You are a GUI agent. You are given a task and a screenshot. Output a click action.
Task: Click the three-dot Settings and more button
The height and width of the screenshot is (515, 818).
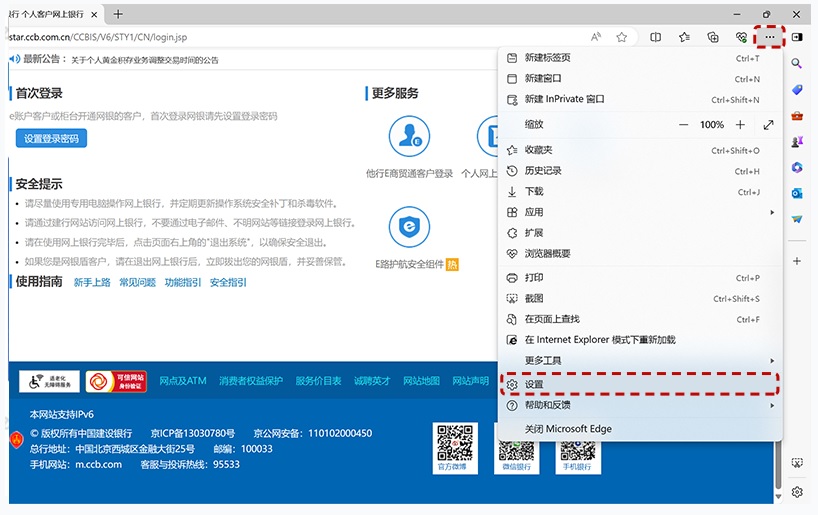tap(769, 37)
